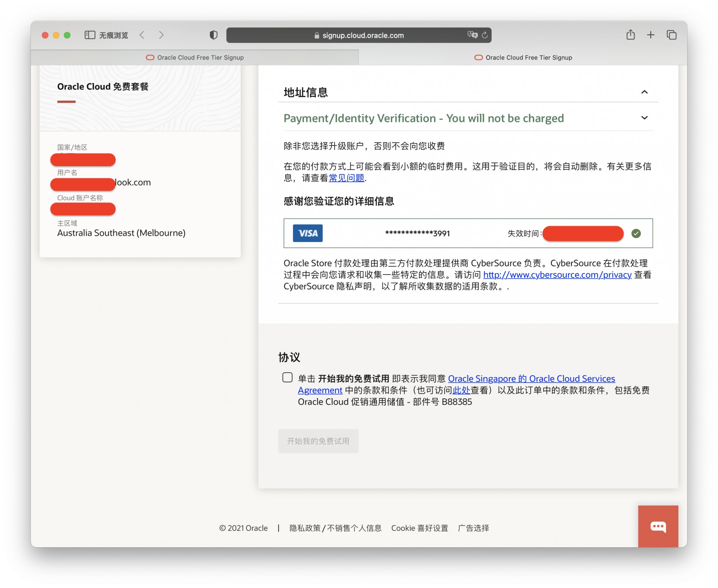This screenshot has height=588, width=718.
Task: Click the 感谢您验证您的详细信息 heading
Action: [x=339, y=201]
